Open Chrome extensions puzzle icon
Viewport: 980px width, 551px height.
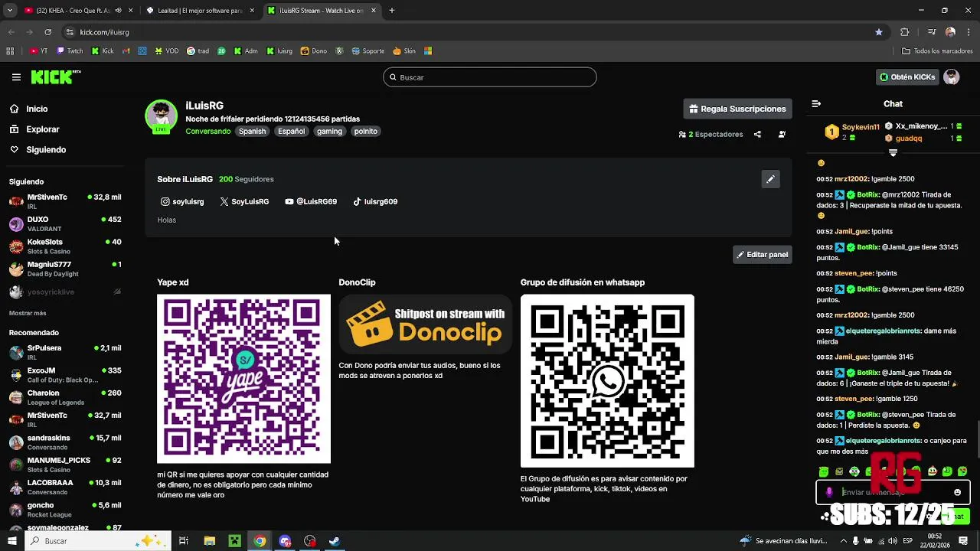pos(904,32)
